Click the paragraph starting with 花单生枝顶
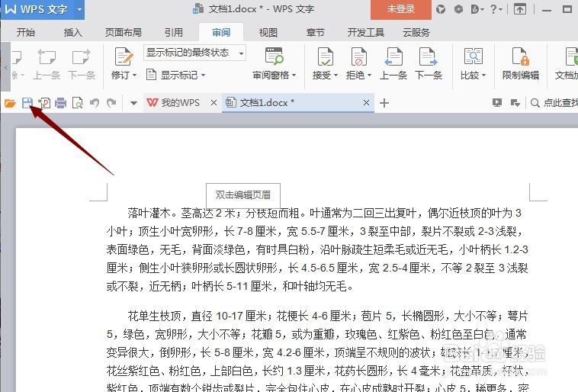578x392 pixels. (317, 352)
